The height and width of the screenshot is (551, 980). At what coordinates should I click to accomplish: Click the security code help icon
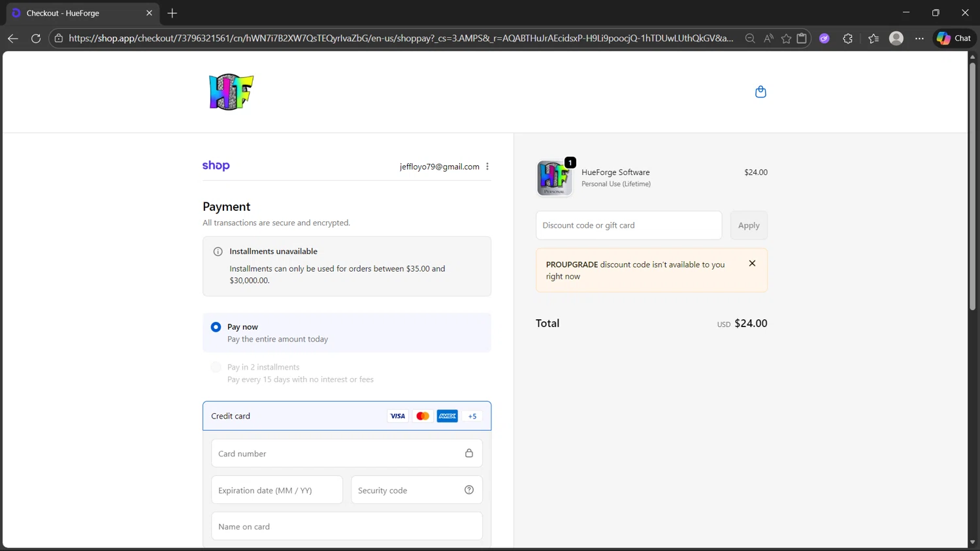(469, 490)
